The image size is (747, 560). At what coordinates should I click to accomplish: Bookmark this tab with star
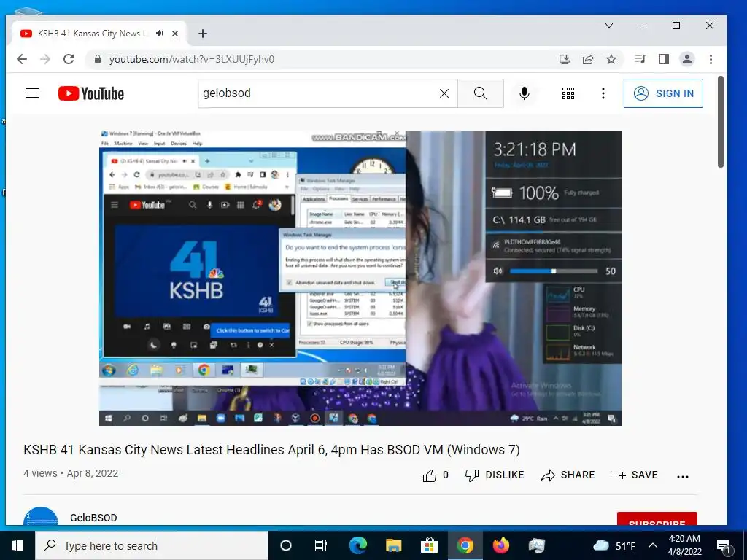click(611, 59)
